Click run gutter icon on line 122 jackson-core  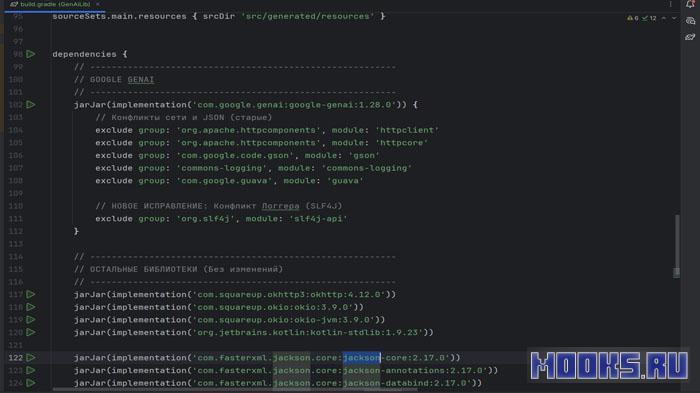click(x=31, y=358)
